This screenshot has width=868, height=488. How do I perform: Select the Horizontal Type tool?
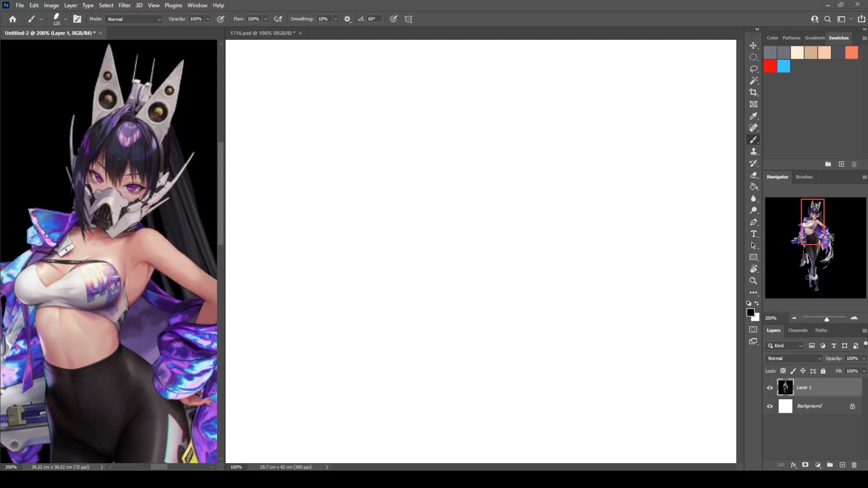coord(753,234)
